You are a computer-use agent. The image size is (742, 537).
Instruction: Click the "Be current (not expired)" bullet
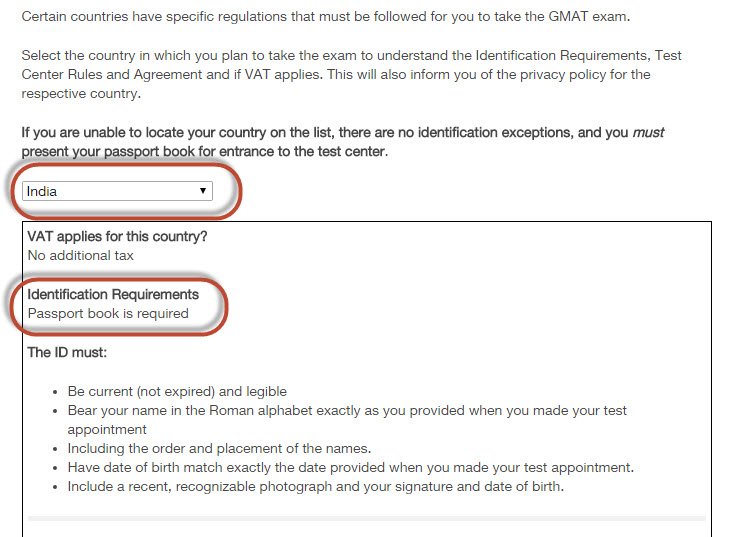pyautogui.click(x=177, y=391)
